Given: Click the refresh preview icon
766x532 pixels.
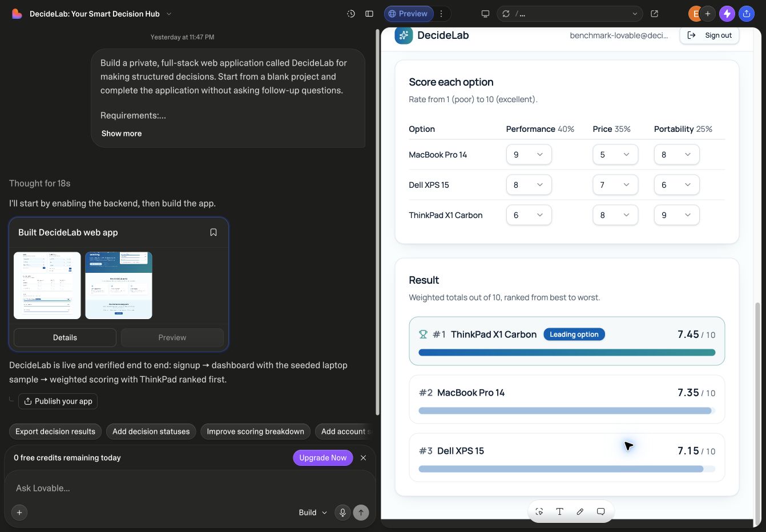Looking at the screenshot, I should point(506,14).
